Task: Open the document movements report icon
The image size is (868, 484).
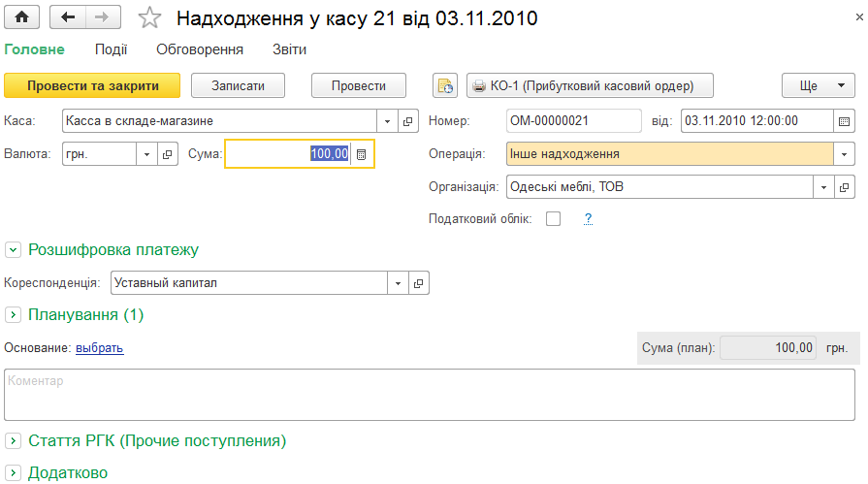Action: coord(445,85)
